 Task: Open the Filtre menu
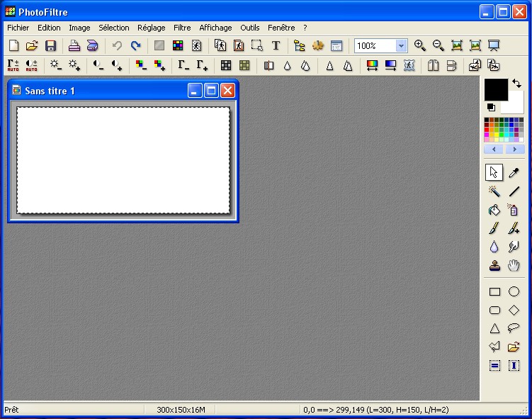[x=182, y=28]
